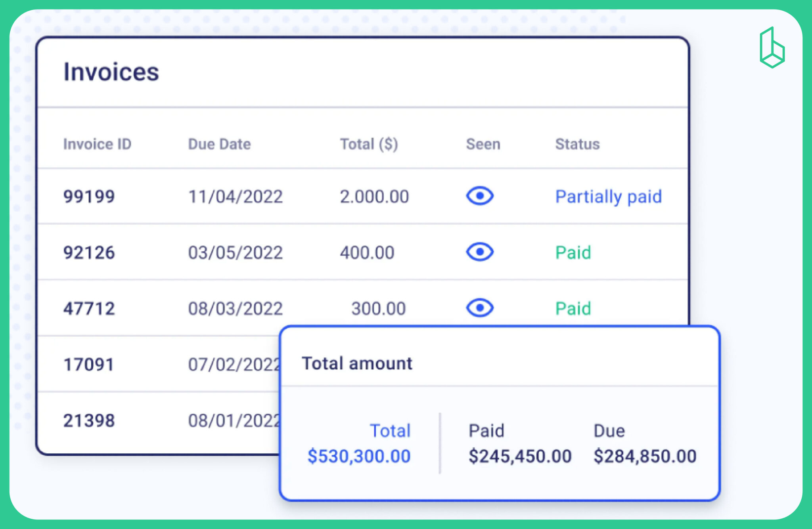Select invoice row 17091
The image size is (812, 529).
coord(89,364)
